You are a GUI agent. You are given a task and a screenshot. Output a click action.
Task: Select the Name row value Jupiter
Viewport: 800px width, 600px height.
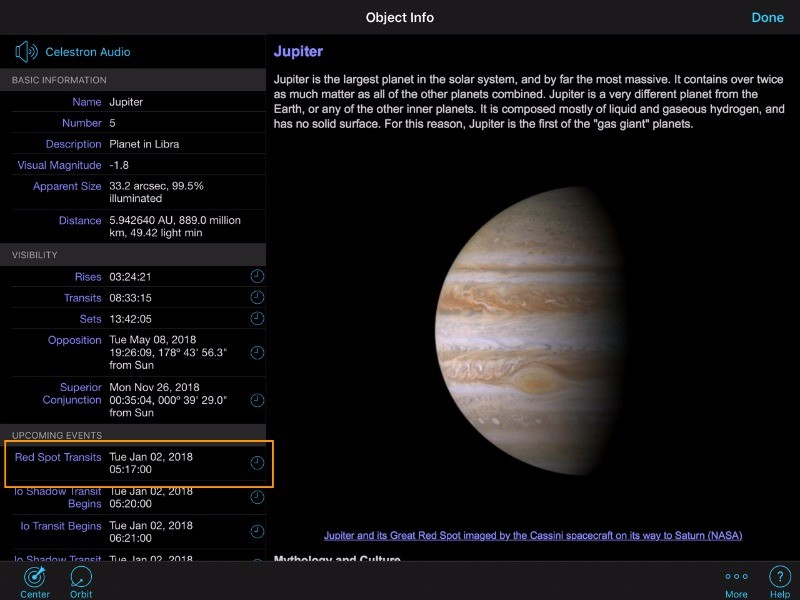126,102
